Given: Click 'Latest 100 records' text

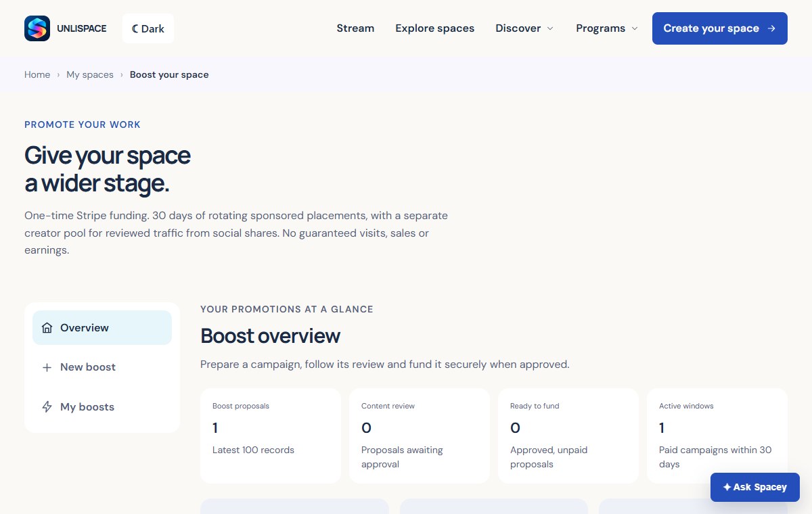Looking at the screenshot, I should coord(253,450).
